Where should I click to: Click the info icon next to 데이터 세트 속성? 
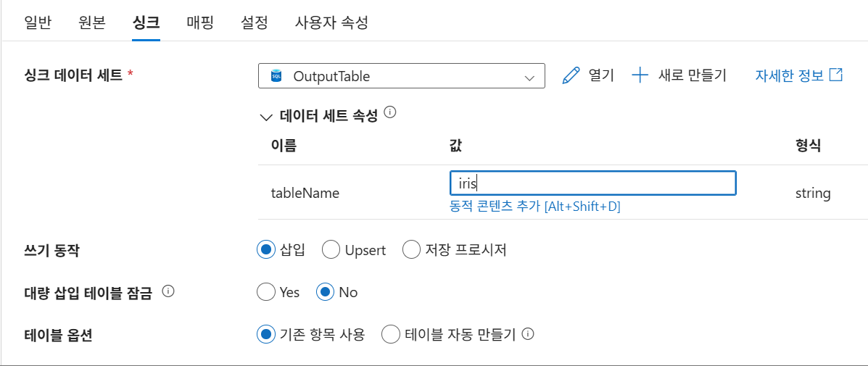390,112
